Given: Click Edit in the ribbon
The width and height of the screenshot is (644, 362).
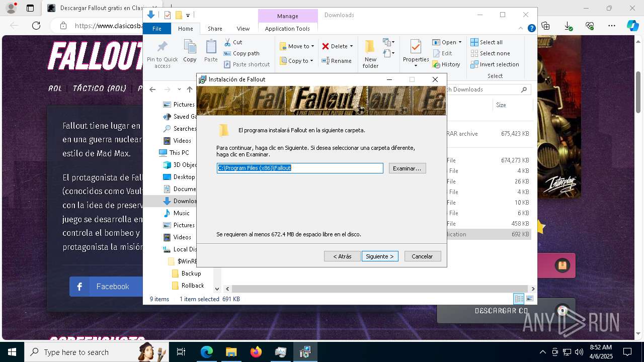Looking at the screenshot, I should [x=442, y=53].
